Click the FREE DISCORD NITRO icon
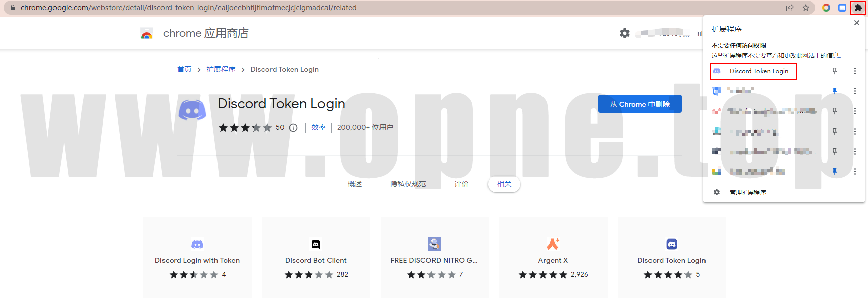This screenshot has width=868, height=299. 435,244
